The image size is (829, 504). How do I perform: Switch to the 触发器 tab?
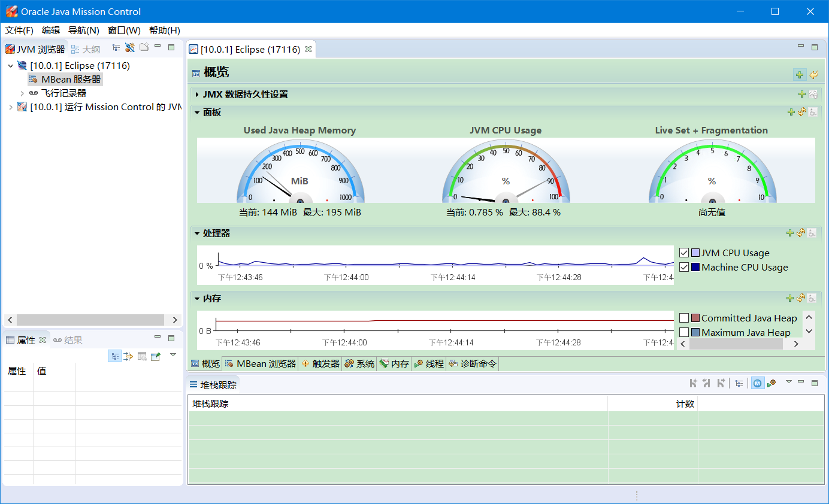[320, 363]
